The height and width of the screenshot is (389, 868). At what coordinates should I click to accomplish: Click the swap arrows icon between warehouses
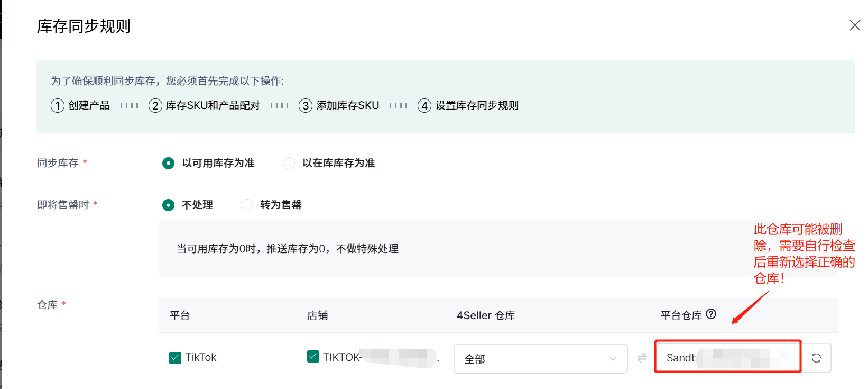pyautogui.click(x=642, y=358)
